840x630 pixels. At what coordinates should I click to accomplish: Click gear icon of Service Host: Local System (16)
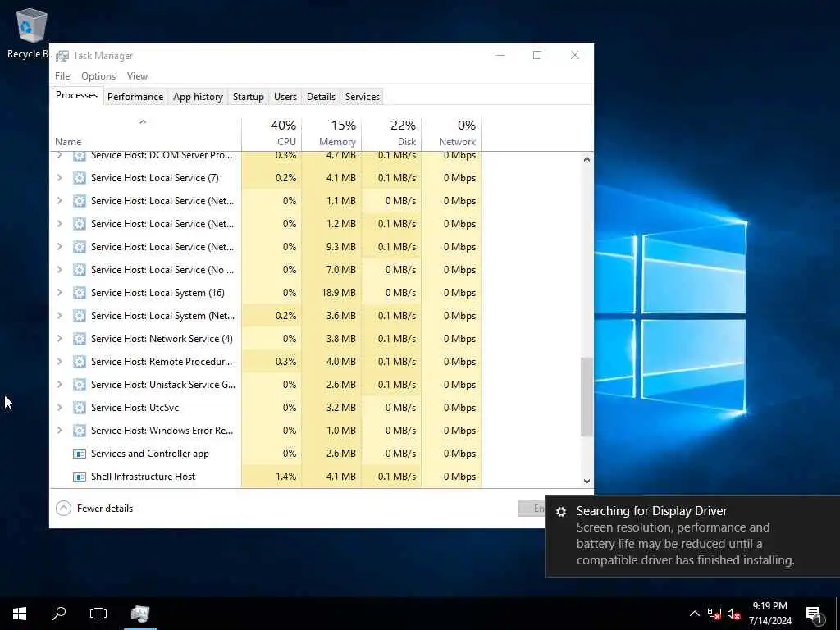pyautogui.click(x=80, y=293)
